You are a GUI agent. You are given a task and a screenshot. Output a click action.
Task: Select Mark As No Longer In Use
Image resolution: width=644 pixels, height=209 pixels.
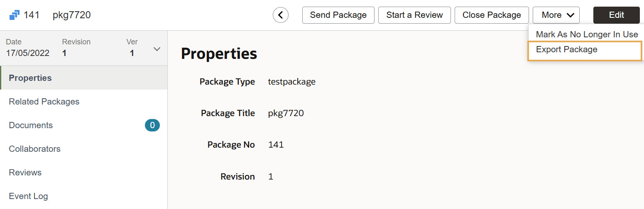click(x=587, y=34)
